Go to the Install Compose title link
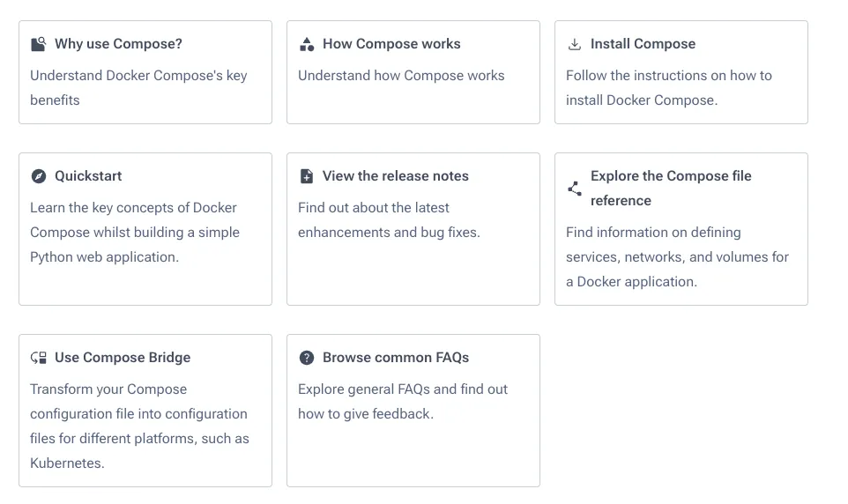This screenshot has width=848, height=504. coord(643,44)
